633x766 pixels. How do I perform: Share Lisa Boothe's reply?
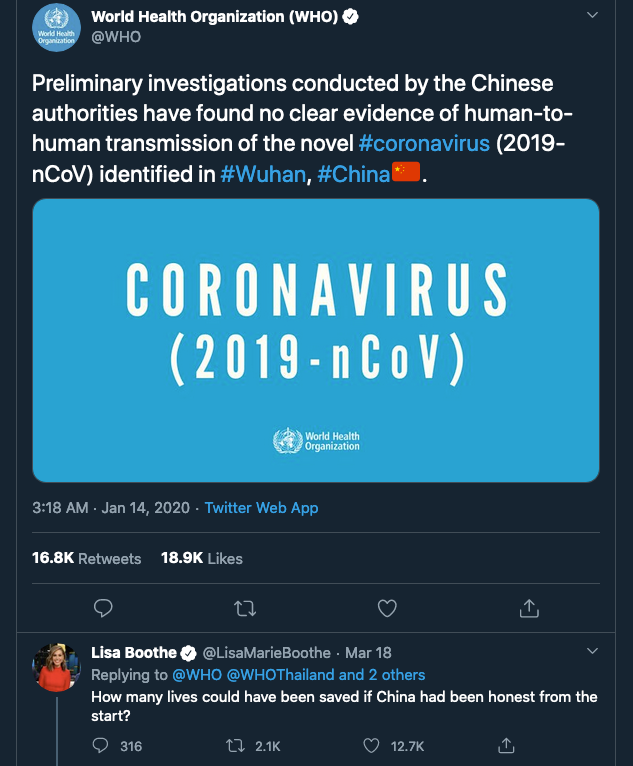click(x=507, y=746)
